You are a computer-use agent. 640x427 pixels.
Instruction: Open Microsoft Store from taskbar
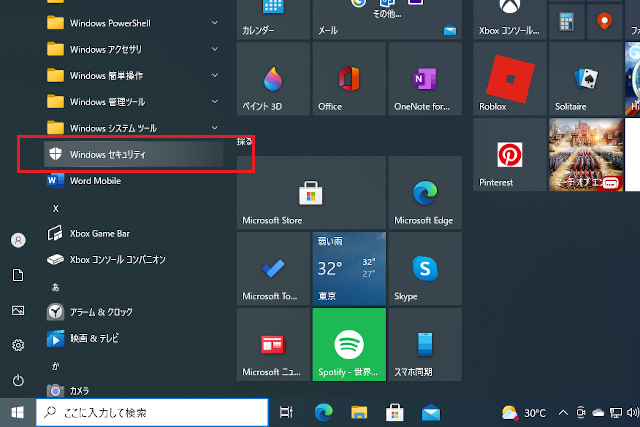click(x=395, y=413)
